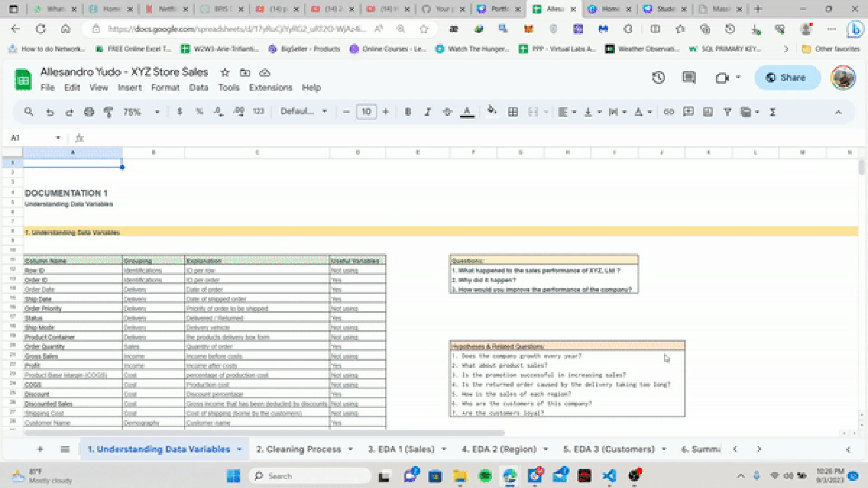Open Visual Studio Code from taskbar
868x488 pixels.
click(609, 476)
